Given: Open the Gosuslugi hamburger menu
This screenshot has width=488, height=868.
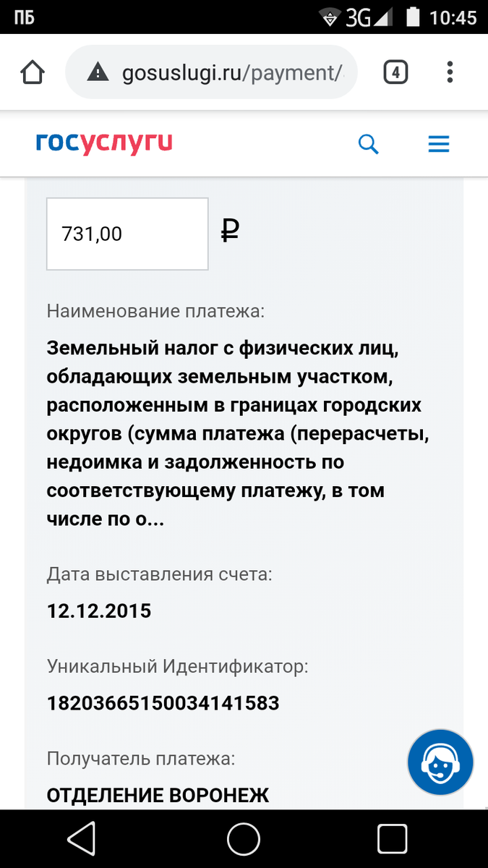Looking at the screenshot, I should (439, 144).
